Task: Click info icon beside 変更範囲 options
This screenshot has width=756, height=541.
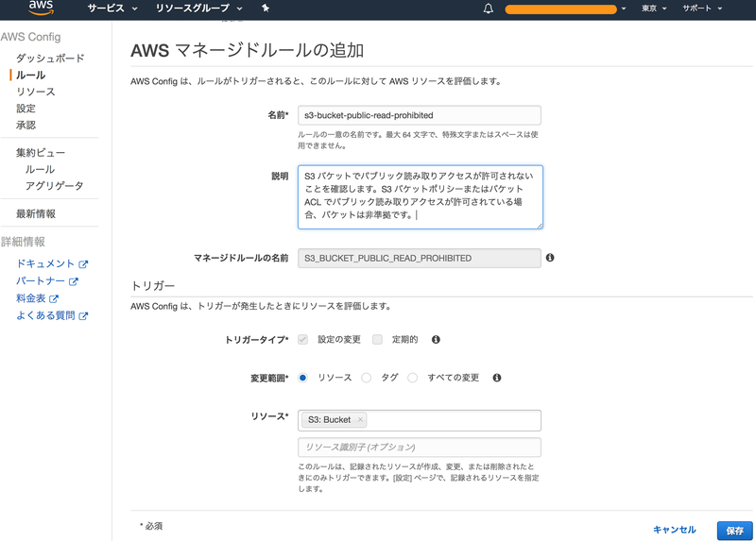Action: pyautogui.click(x=497, y=378)
